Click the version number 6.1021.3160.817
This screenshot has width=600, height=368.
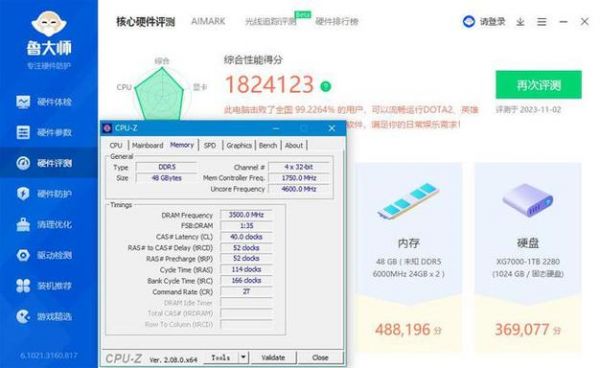coord(49,355)
